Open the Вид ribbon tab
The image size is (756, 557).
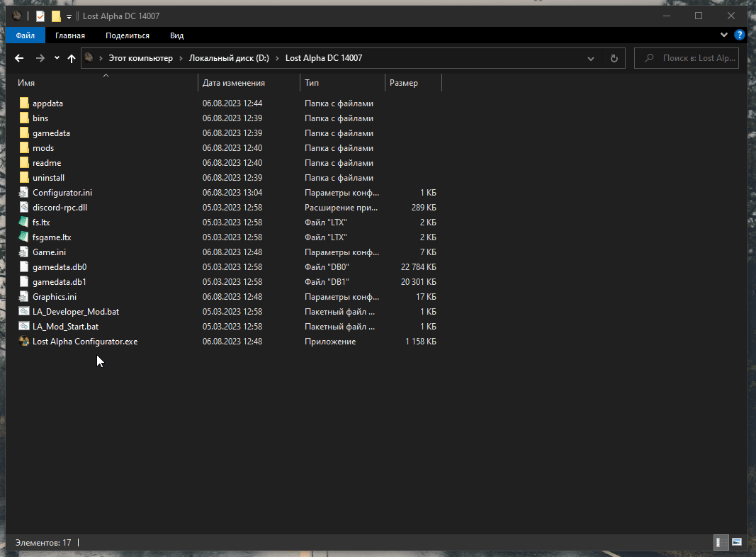pyautogui.click(x=177, y=35)
